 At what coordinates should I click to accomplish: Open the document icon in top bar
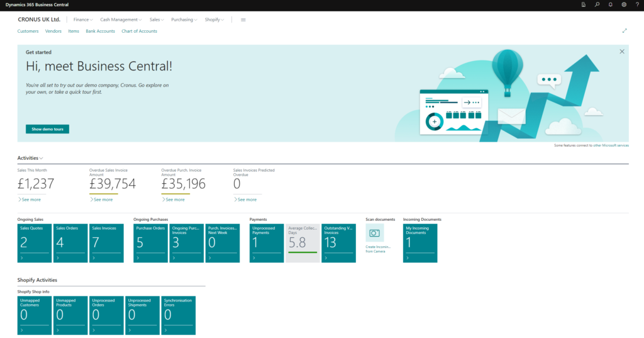coord(583,4)
